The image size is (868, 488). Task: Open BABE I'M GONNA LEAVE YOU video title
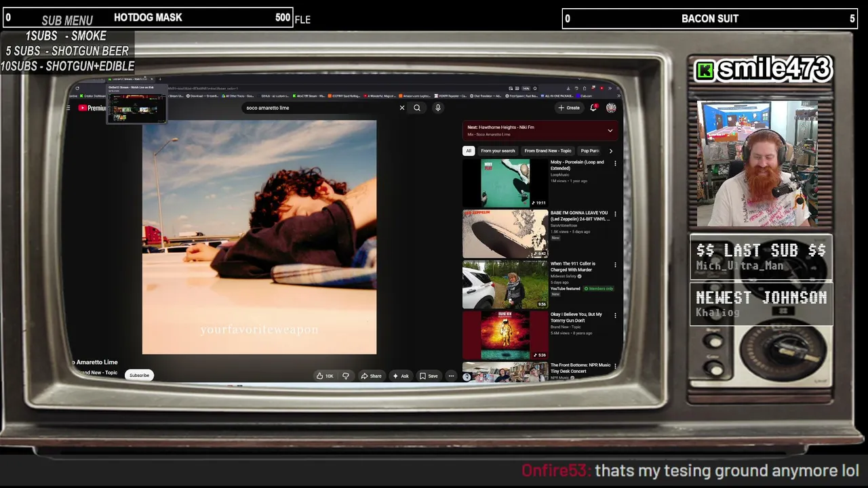pyautogui.click(x=580, y=216)
